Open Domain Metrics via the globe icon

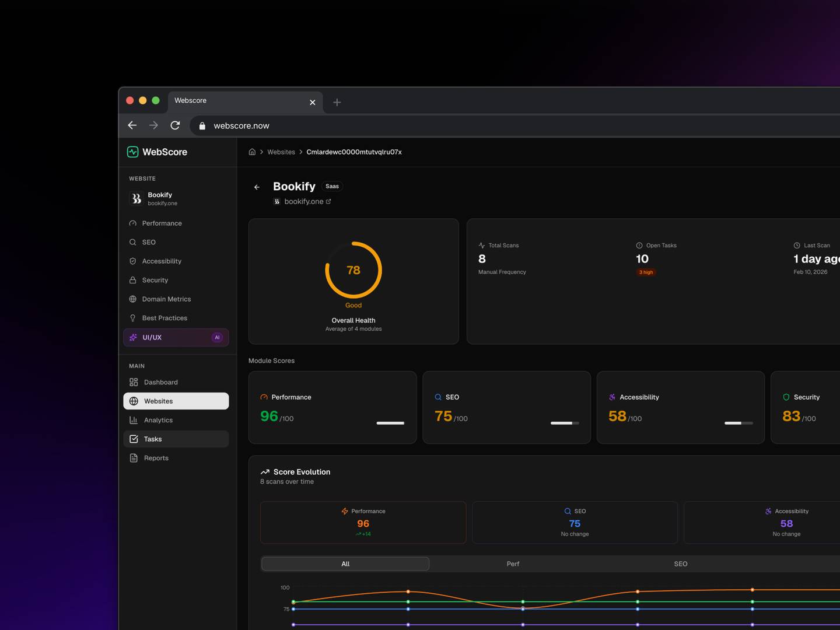point(133,299)
